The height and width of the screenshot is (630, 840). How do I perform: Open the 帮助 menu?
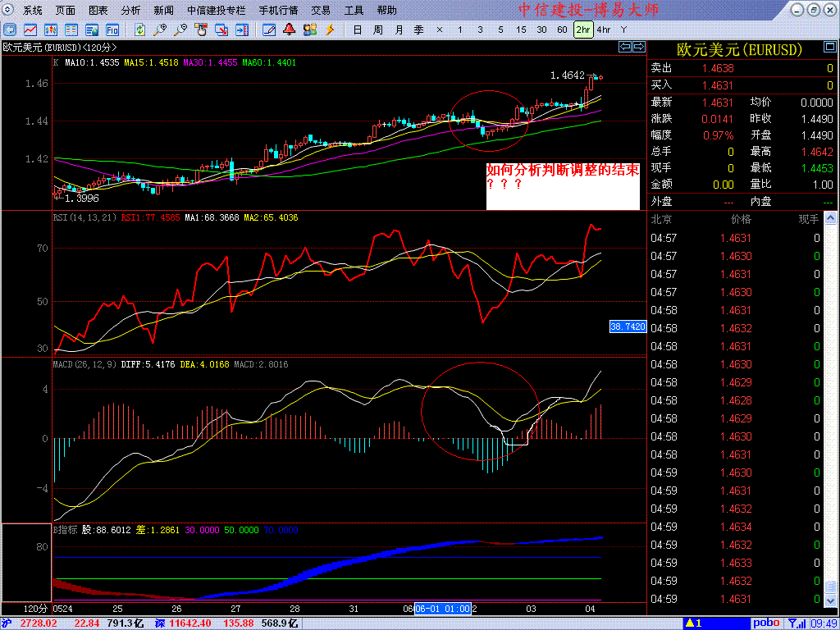click(387, 10)
